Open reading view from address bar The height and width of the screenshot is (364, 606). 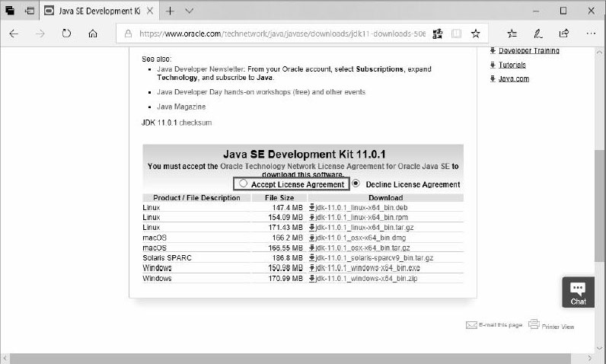click(x=456, y=34)
